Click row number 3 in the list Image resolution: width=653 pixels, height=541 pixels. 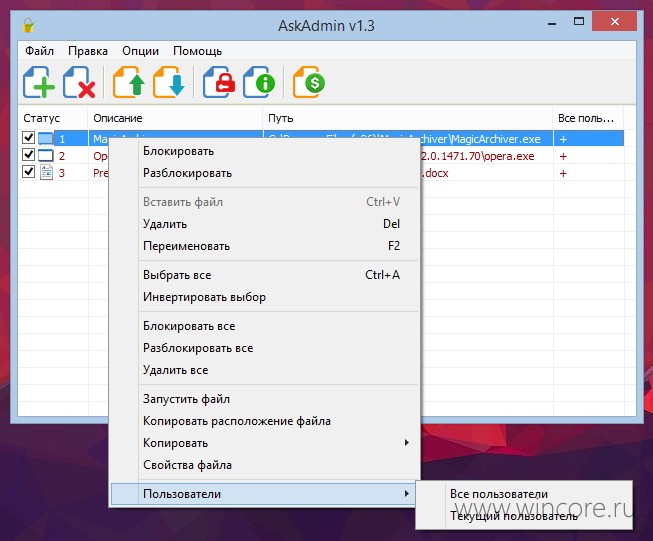point(62,173)
